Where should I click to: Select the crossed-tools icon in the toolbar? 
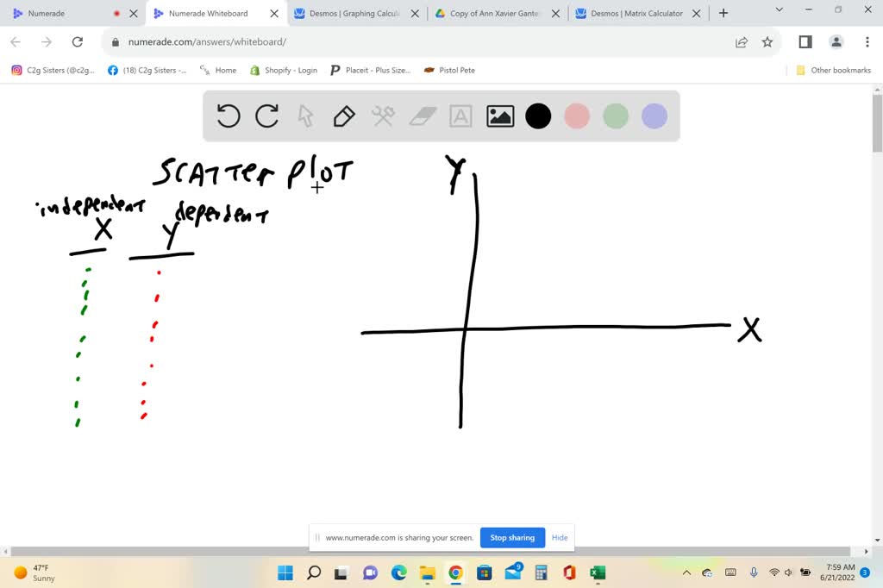click(x=383, y=116)
